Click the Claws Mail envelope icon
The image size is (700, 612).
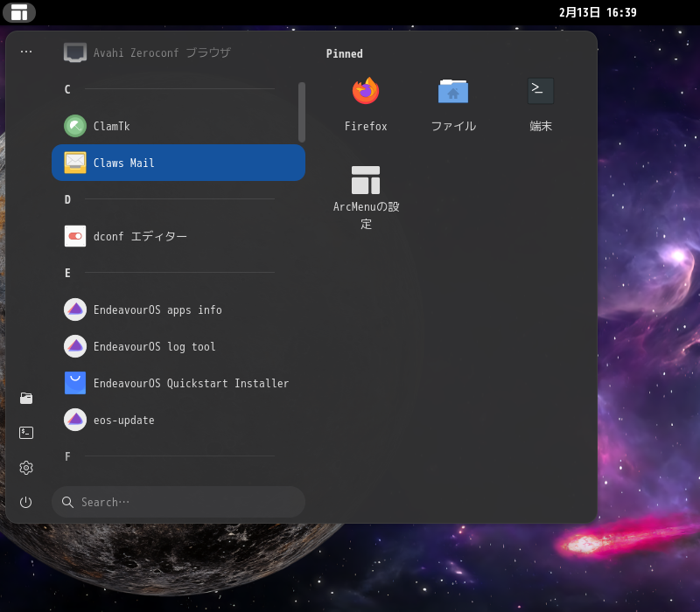pyautogui.click(x=75, y=163)
